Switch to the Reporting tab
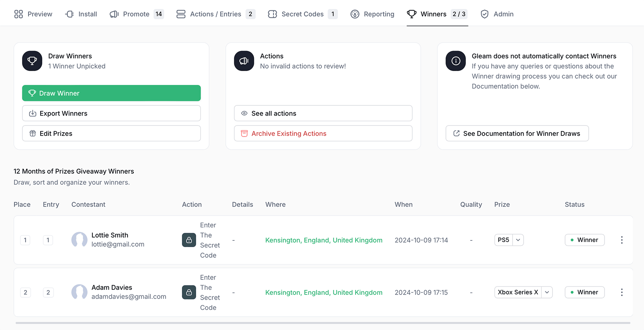Image resolution: width=644 pixels, height=330 pixels. coord(372,14)
